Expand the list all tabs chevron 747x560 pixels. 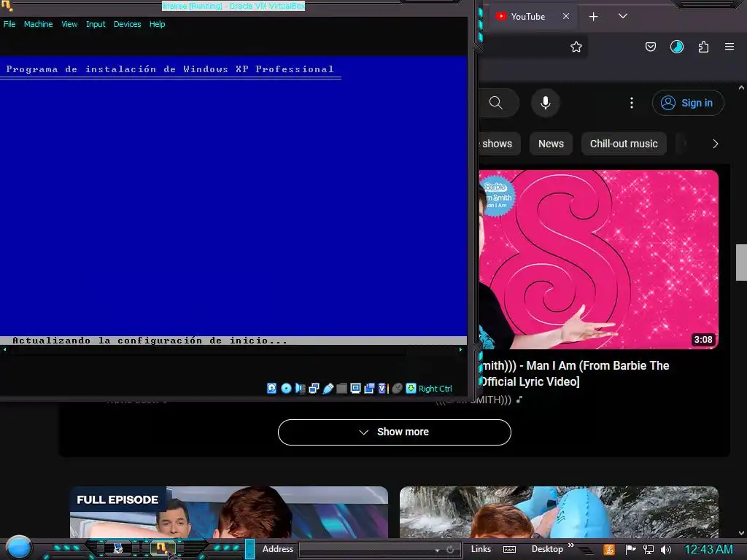point(623,16)
